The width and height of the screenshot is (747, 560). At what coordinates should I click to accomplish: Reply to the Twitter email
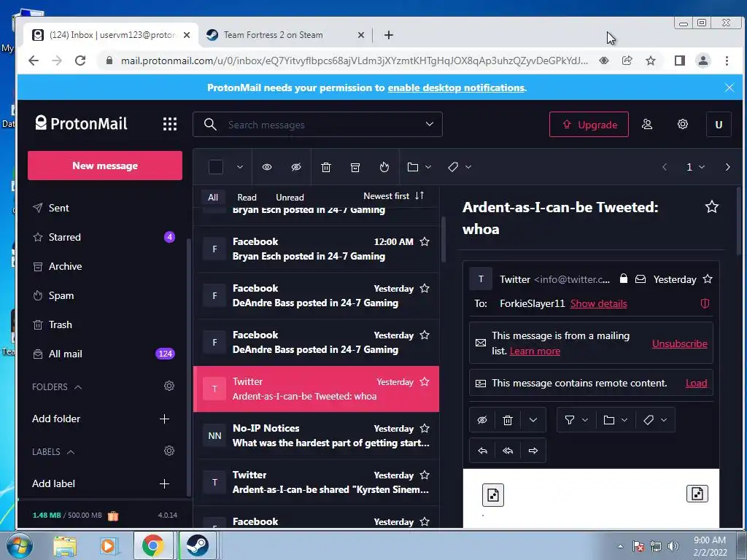(483, 451)
